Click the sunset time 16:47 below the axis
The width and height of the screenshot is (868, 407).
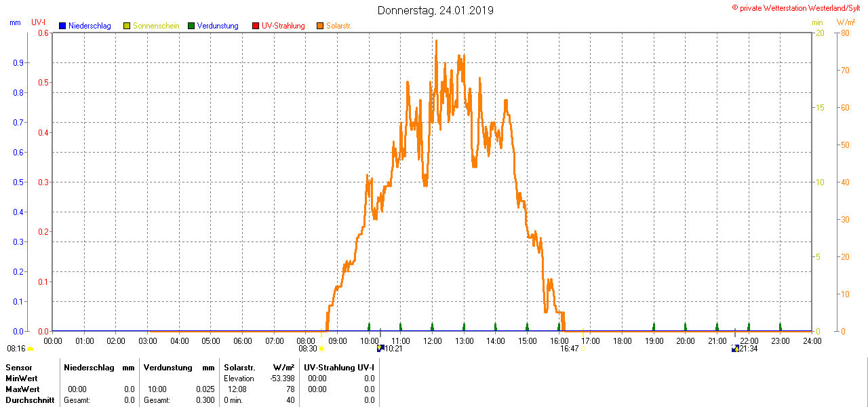click(x=569, y=349)
